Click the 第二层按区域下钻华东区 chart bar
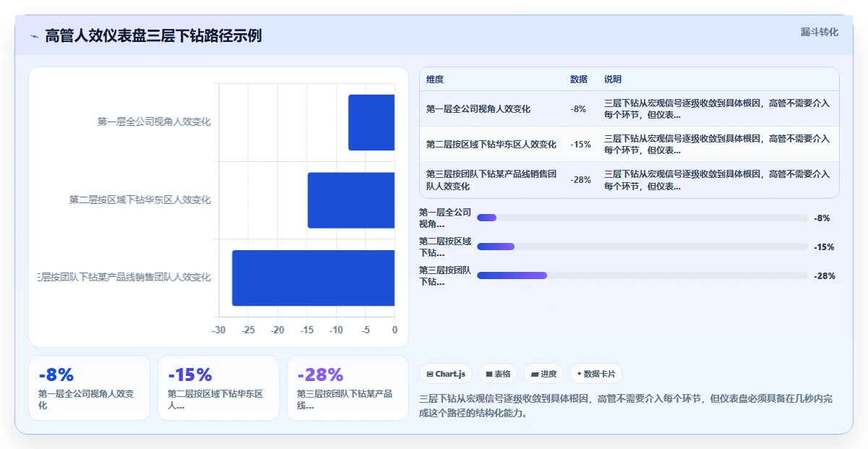The width and height of the screenshot is (868, 449). [x=351, y=200]
